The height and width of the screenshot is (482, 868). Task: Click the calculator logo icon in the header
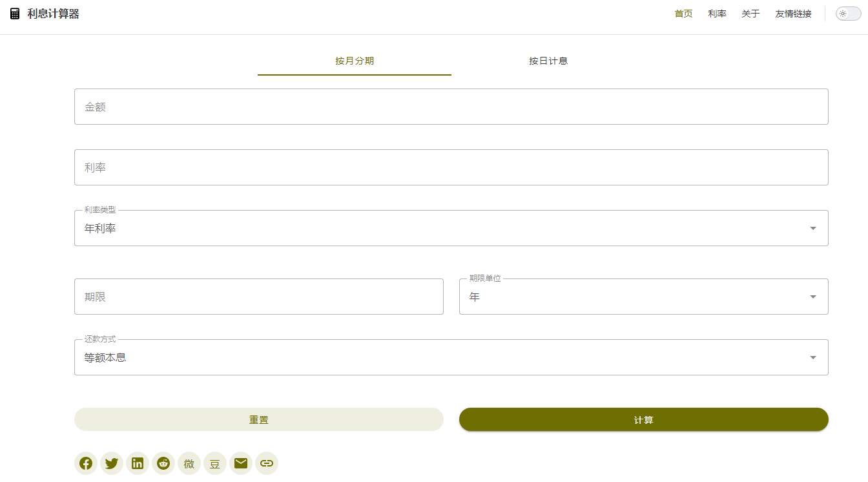[14, 13]
